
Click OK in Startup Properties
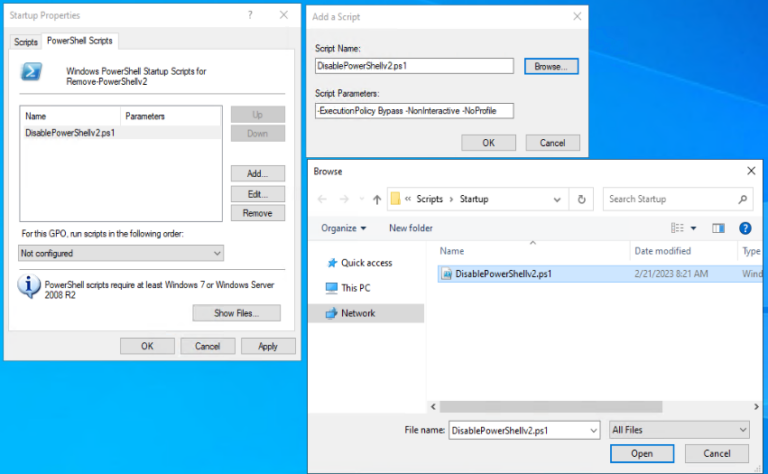(147, 346)
